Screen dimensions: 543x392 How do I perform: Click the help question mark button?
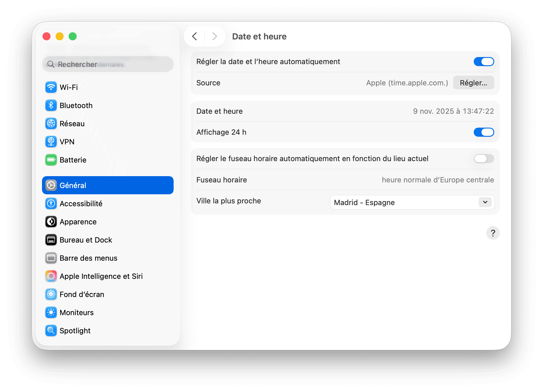point(493,233)
